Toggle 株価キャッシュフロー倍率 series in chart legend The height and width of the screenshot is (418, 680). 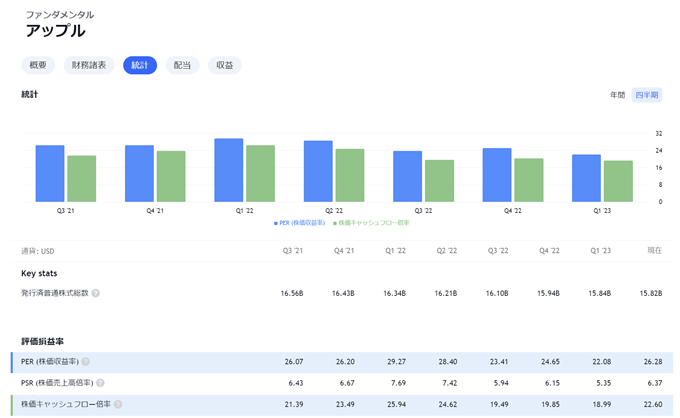click(371, 223)
